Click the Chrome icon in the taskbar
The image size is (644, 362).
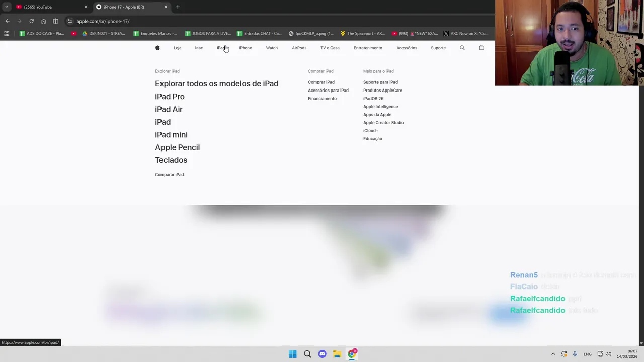(352, 354)
